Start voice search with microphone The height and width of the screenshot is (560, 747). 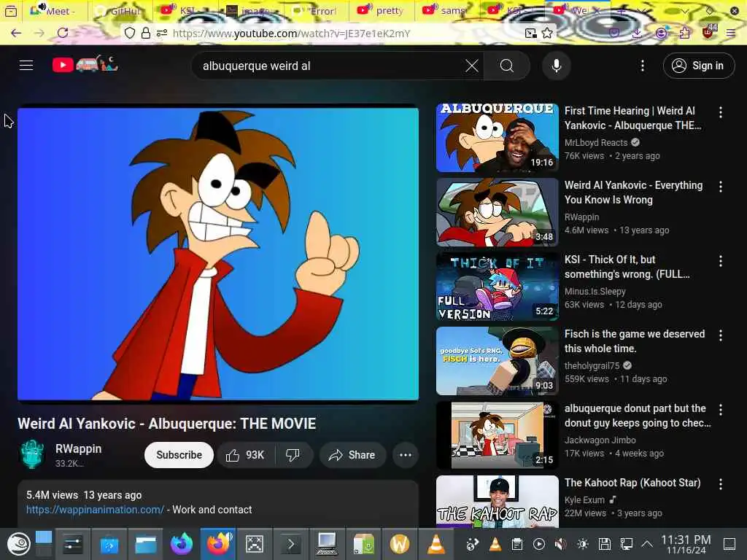pos(557,66)
